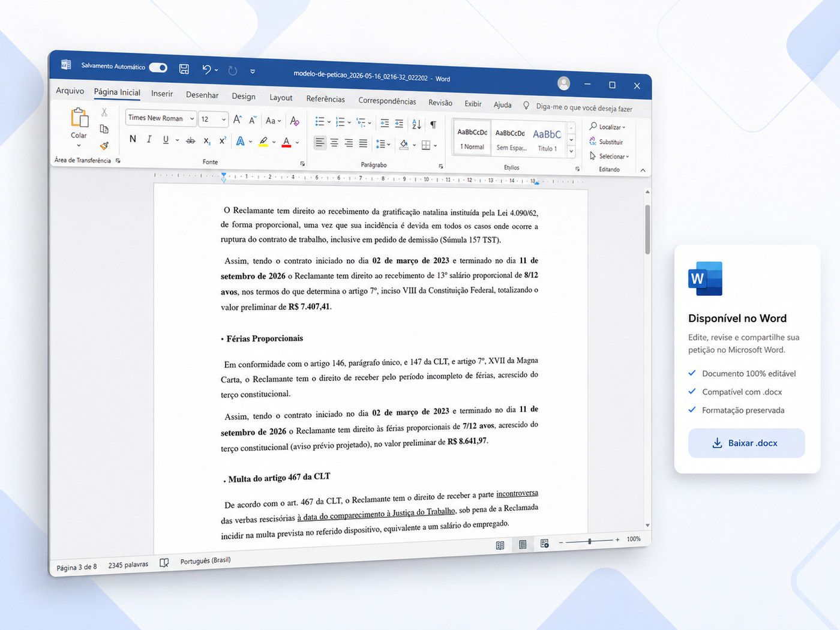Click the 'Diga-me o que você deseja fazer' box
840x630 pixels.
pyautogui.click(x=584, y=107)
